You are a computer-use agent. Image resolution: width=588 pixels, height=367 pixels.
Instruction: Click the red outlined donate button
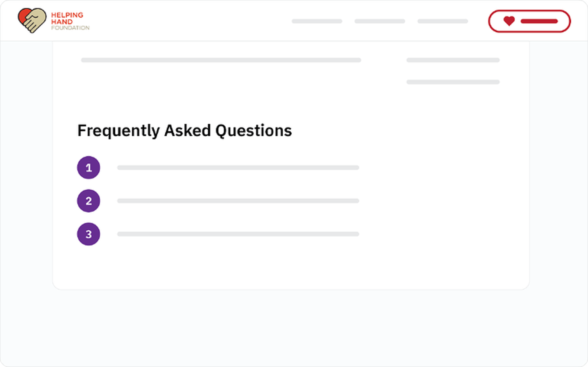click(529, 21)
